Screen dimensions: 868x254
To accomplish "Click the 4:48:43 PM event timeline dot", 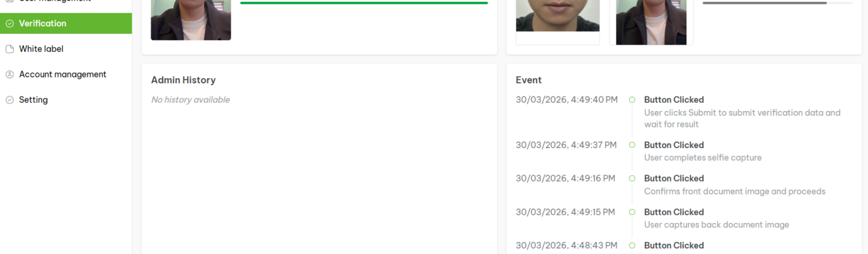I will pyautogui.click(x=632, y=245).
